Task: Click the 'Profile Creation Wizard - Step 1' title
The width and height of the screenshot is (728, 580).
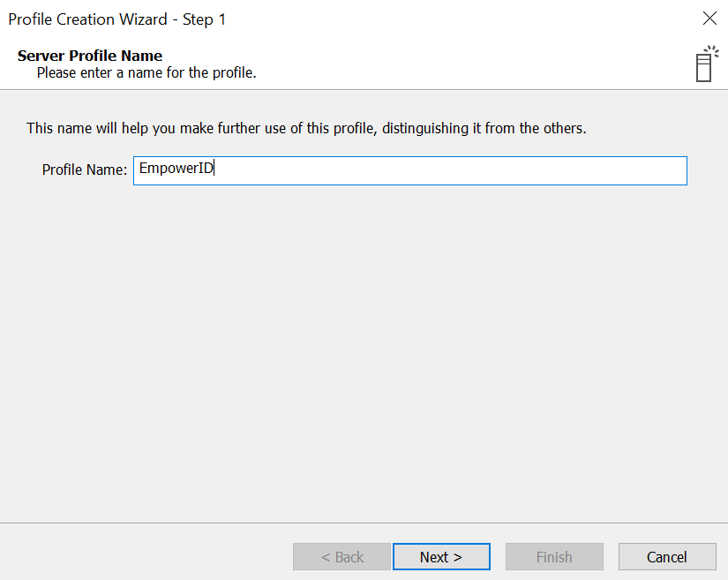Action: [116, 19]
